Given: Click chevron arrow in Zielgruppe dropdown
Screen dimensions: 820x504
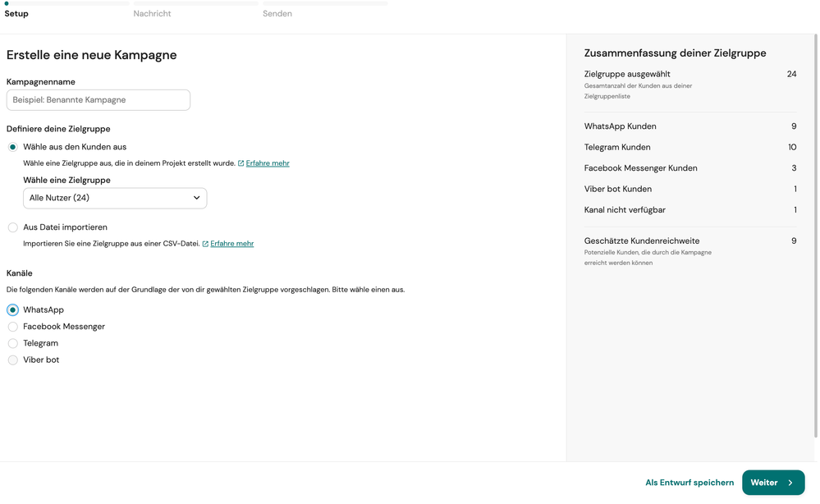Looking at the screenshot, I should 197,198.
